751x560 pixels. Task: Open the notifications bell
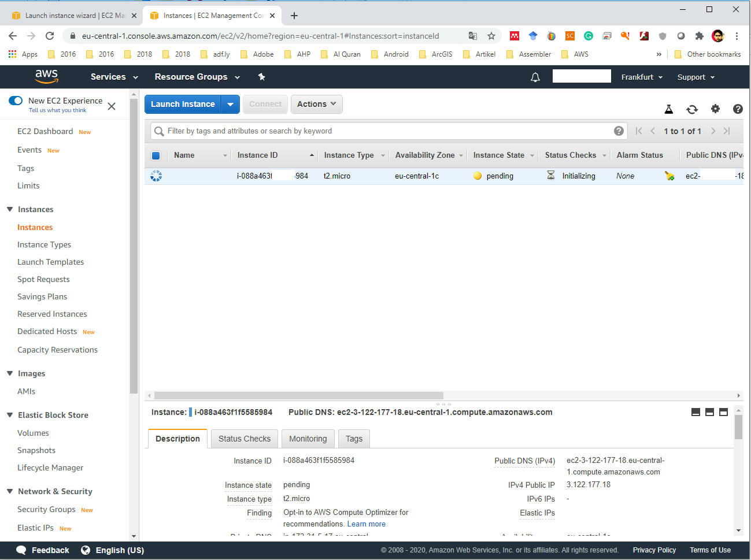(x=535, y=77)
